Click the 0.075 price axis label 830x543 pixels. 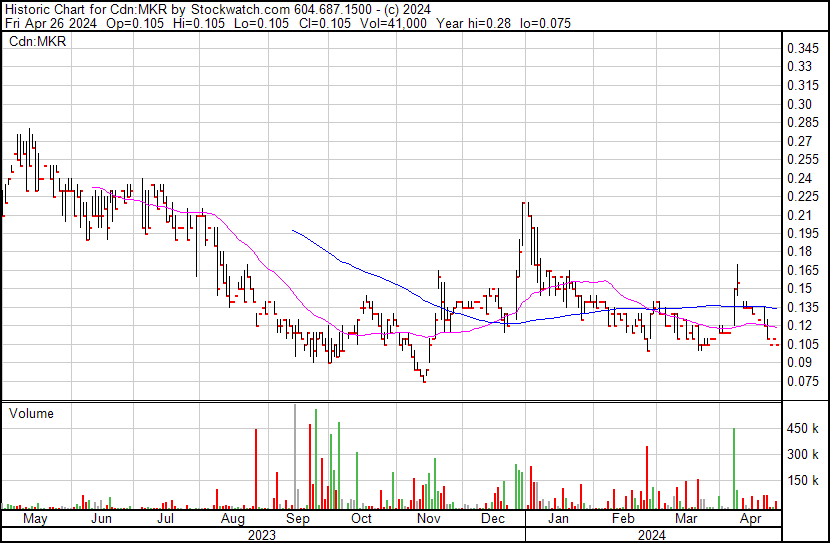tap(802, 382)
